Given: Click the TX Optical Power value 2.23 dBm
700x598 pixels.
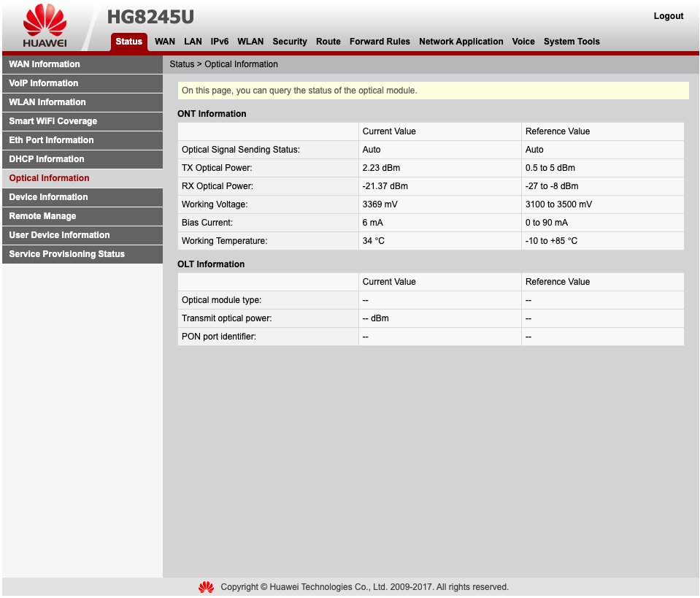Looking at the screenshot, I should (381, 168).
